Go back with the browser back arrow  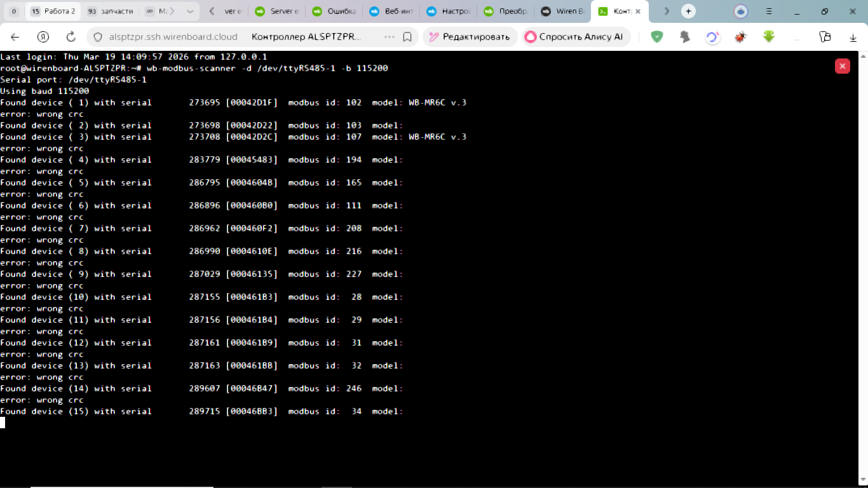click(15, 37)
